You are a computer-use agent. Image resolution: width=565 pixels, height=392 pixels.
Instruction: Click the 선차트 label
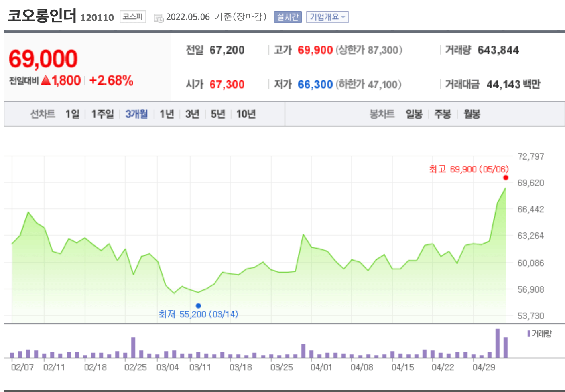pyautogui.click(x=43, y=114)
